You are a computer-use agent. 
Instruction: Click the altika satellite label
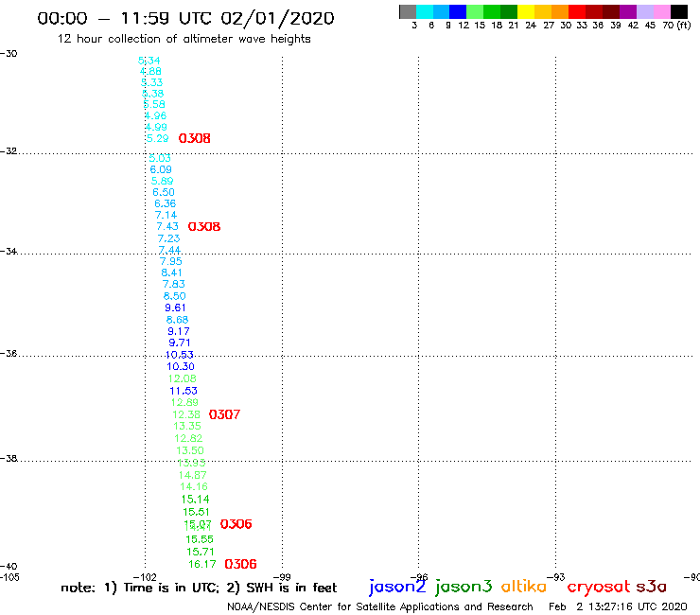(x=524, y=587)
